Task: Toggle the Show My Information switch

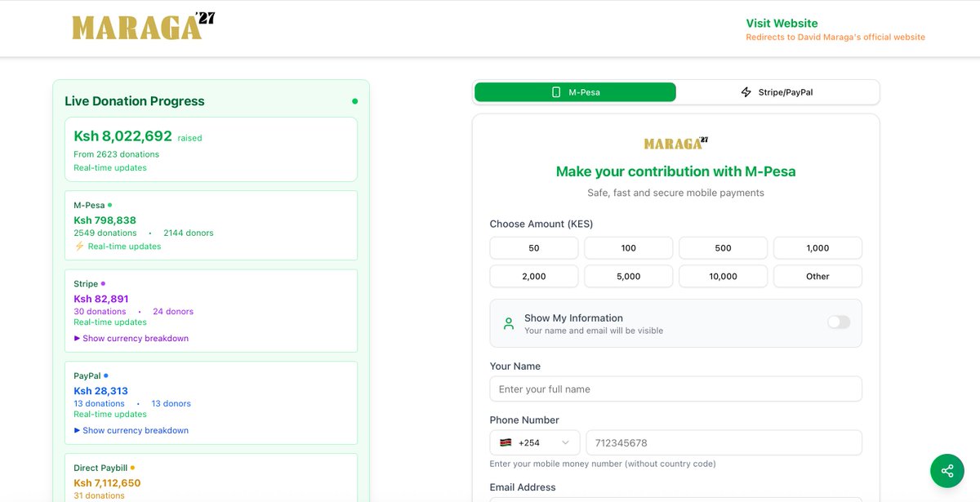Action: (839, 322)
